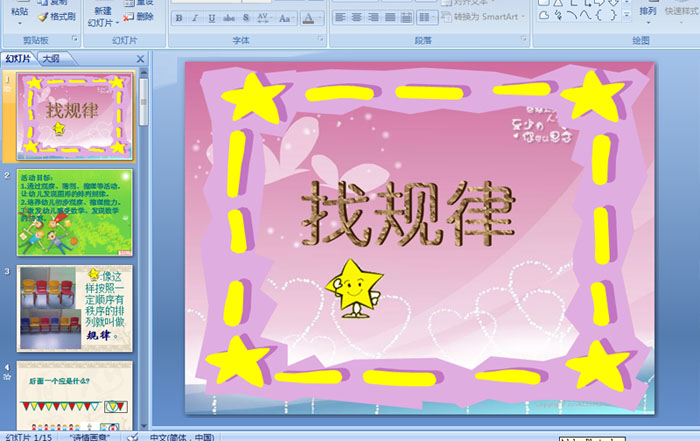
Task: Justify the paragraph text
Action: point(390,17)
